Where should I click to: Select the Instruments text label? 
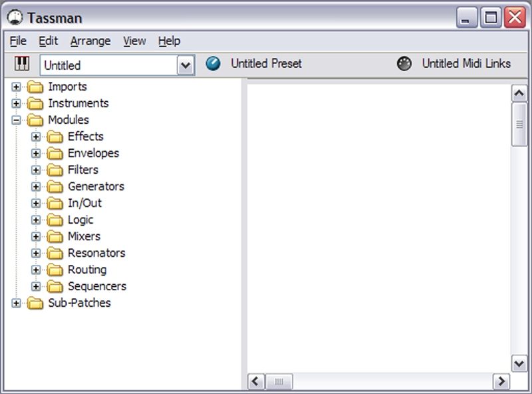click(x=78, y=103)
